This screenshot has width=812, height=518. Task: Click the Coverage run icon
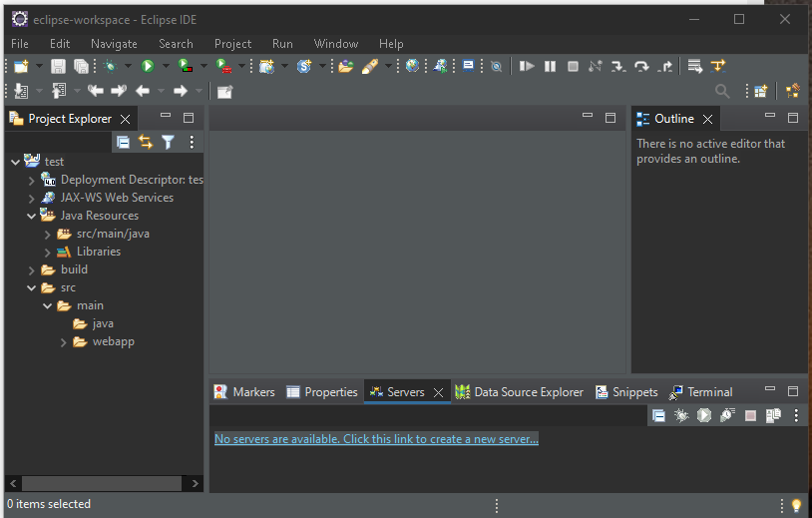click(186, 66)
